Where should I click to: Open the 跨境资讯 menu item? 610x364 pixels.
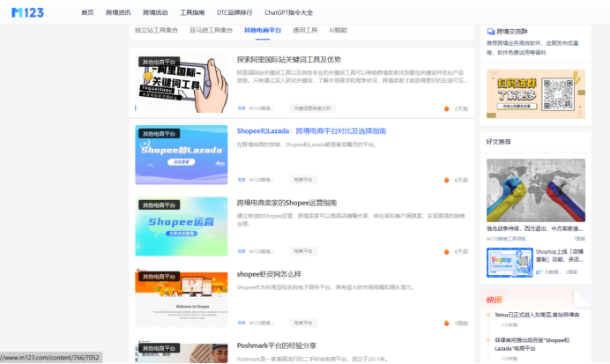(x=118, y=12)
